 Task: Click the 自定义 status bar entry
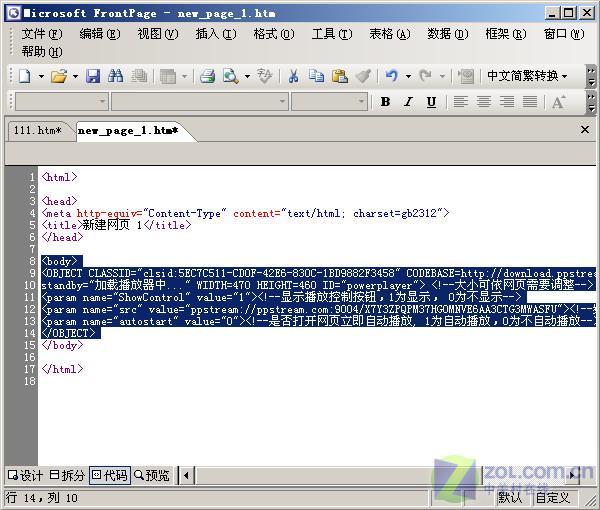coord(553,498)
